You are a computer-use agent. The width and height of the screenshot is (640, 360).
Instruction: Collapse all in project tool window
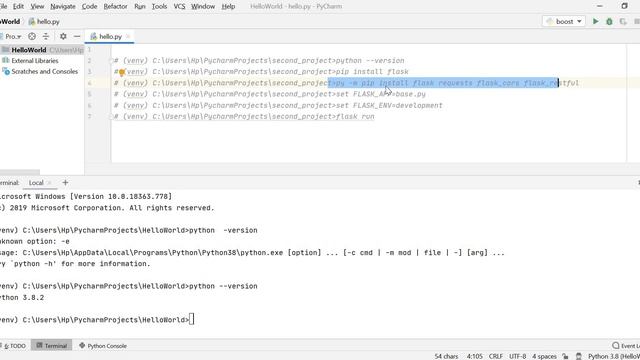tap(46, 36)
